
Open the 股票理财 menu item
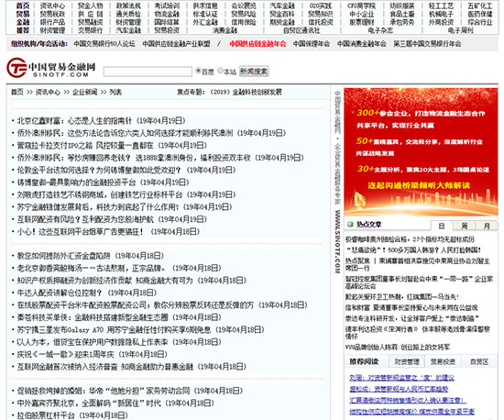coord(361,22)
